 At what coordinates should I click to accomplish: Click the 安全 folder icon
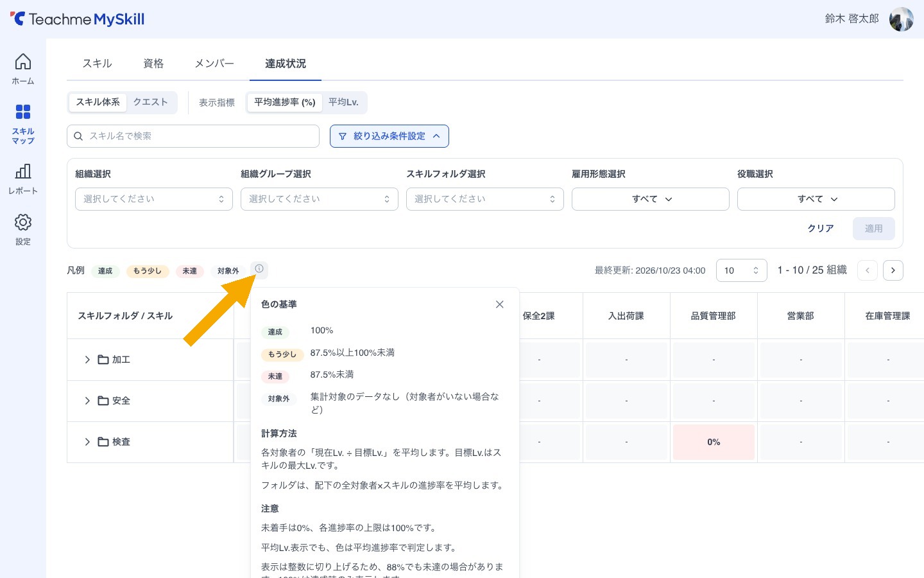103,401
